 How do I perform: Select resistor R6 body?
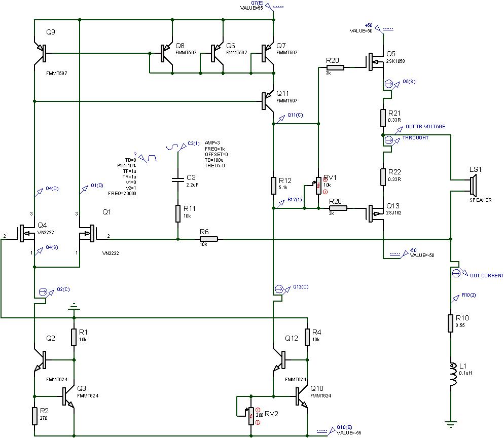pyautogui.click(x=209, y=239)
